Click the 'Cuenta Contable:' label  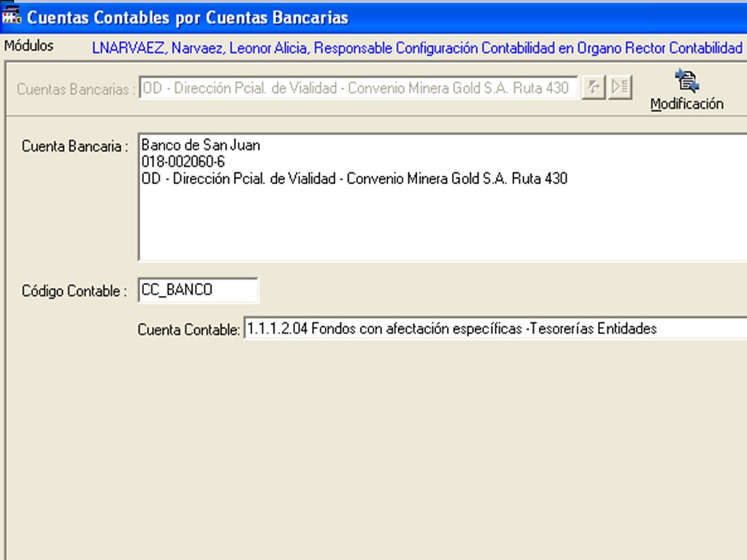[x=189, y=329]
